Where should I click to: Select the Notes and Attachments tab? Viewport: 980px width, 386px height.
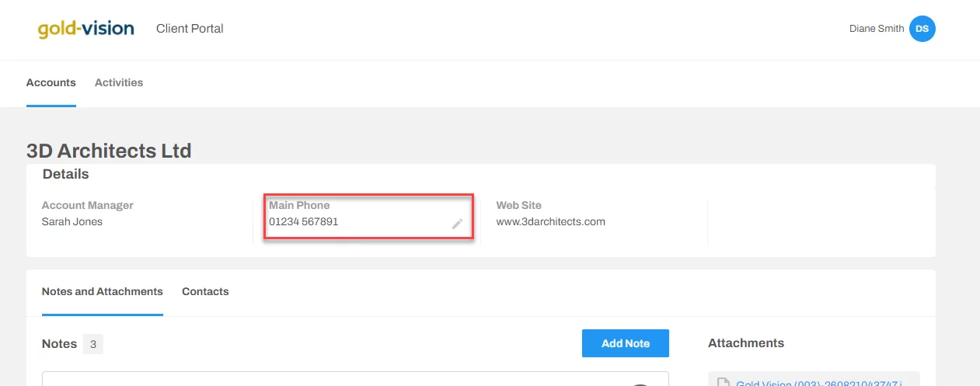103,292
